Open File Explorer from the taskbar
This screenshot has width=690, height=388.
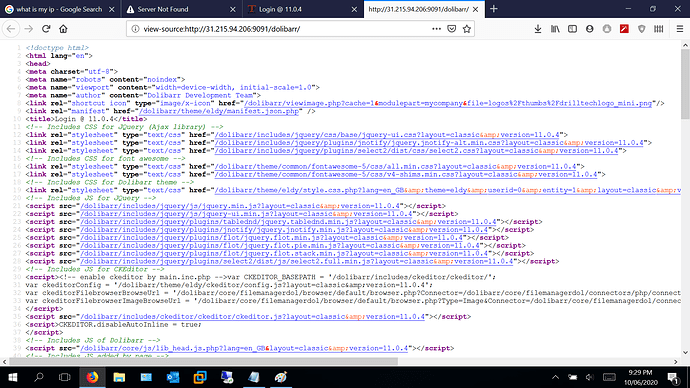pyautogui.click(x=119, y=377)
